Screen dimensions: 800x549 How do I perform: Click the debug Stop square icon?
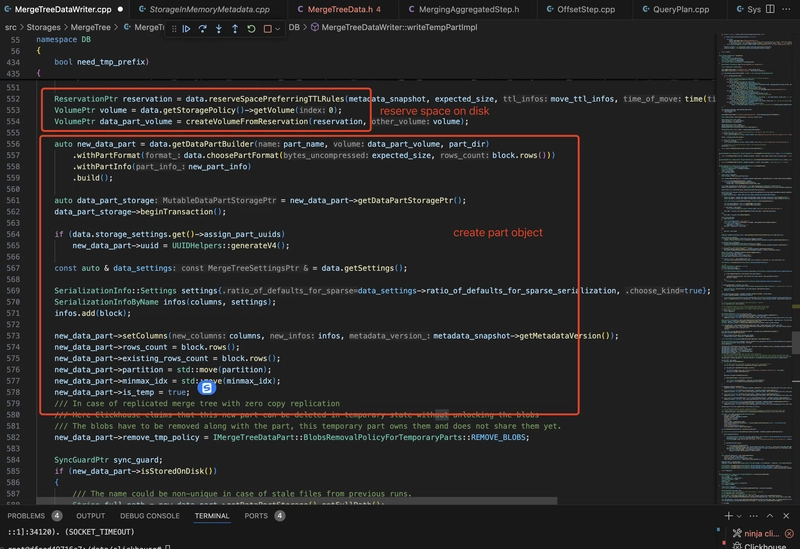267,29
